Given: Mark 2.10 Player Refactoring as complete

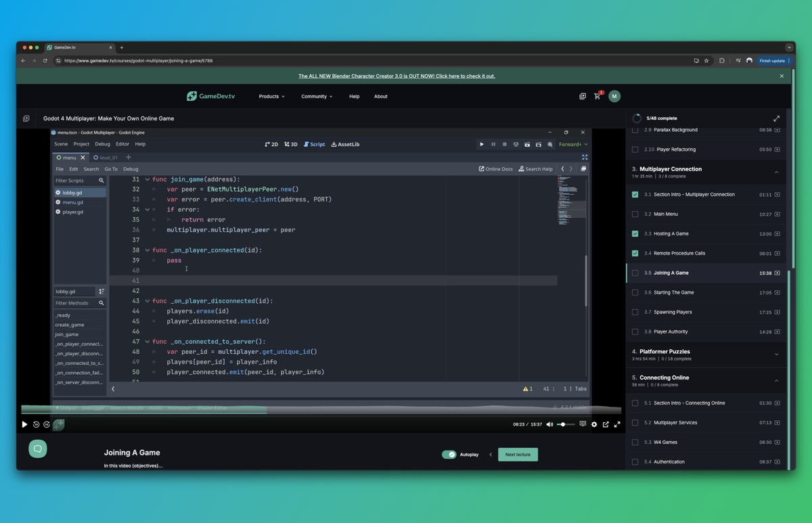Looking at the screenshot, I should 635,150.
